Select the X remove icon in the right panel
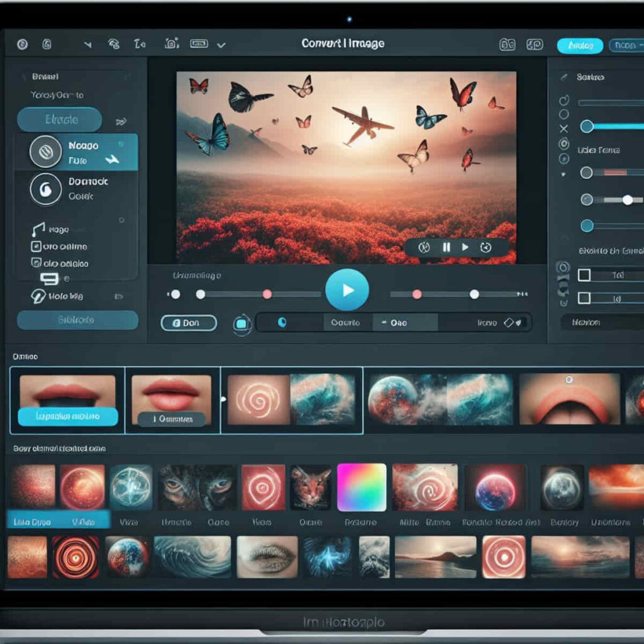The width and height of the screenshot is (644, 644). coord(563,127)
